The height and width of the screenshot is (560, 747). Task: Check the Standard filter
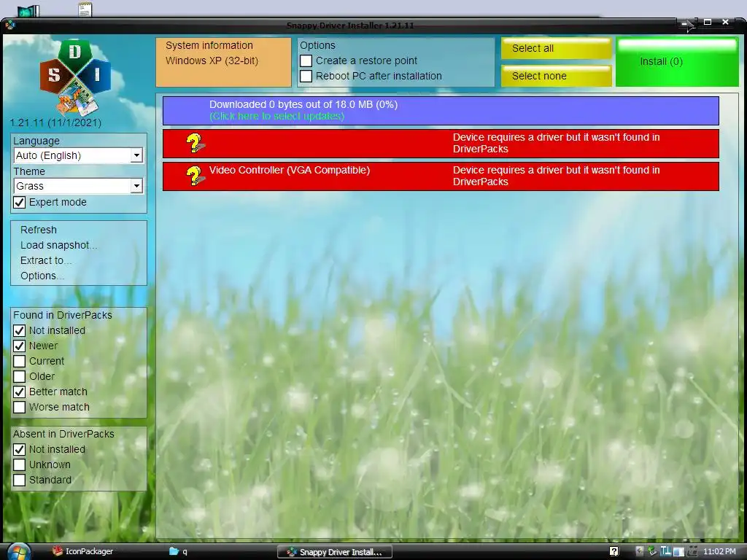tap(19, 480)
